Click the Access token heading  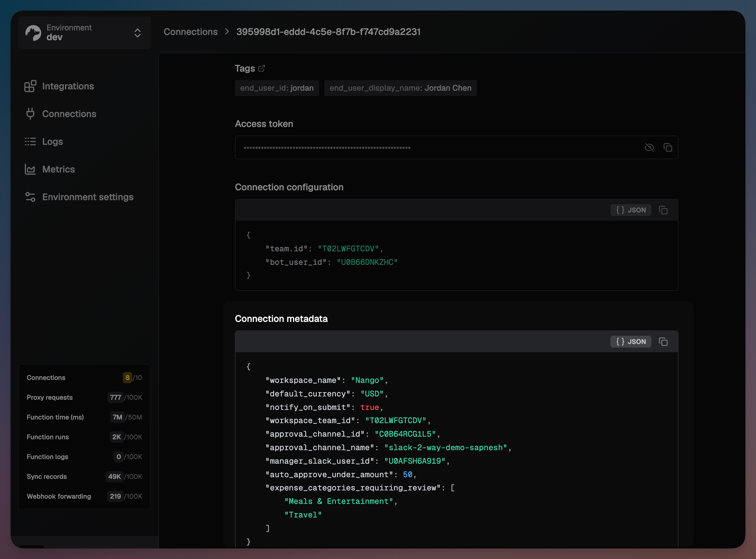click(264, 124)
